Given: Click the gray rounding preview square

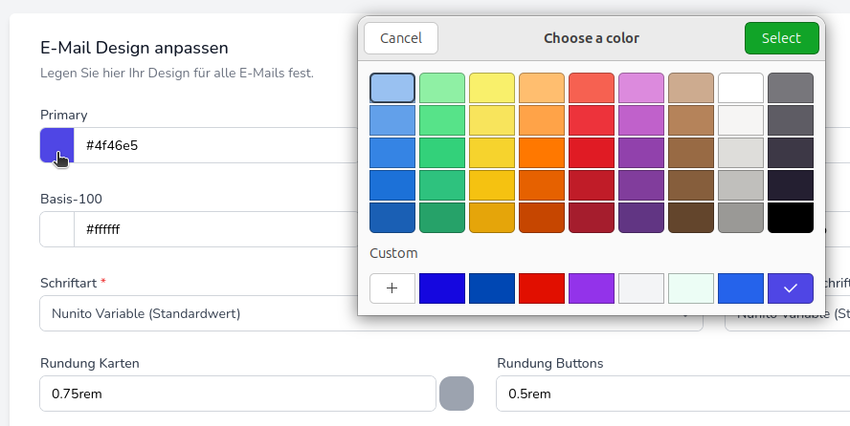Looking at the screenshot, I should pos(456,393).
